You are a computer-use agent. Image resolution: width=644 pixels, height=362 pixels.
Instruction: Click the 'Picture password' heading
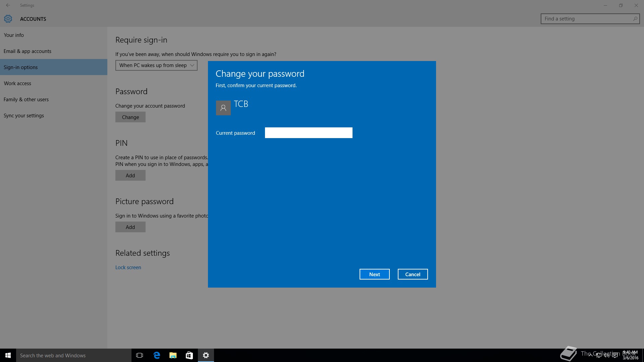(x=145, y=201)
